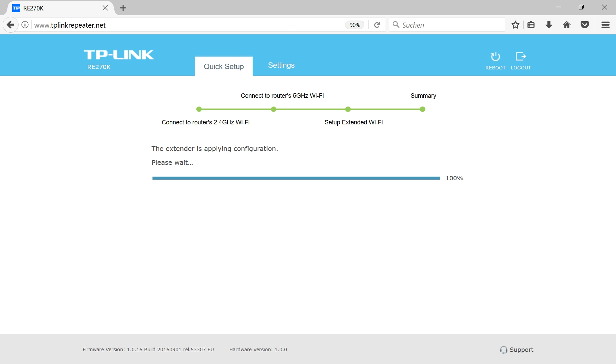Click the 100% progress value

tap(454, 178)
